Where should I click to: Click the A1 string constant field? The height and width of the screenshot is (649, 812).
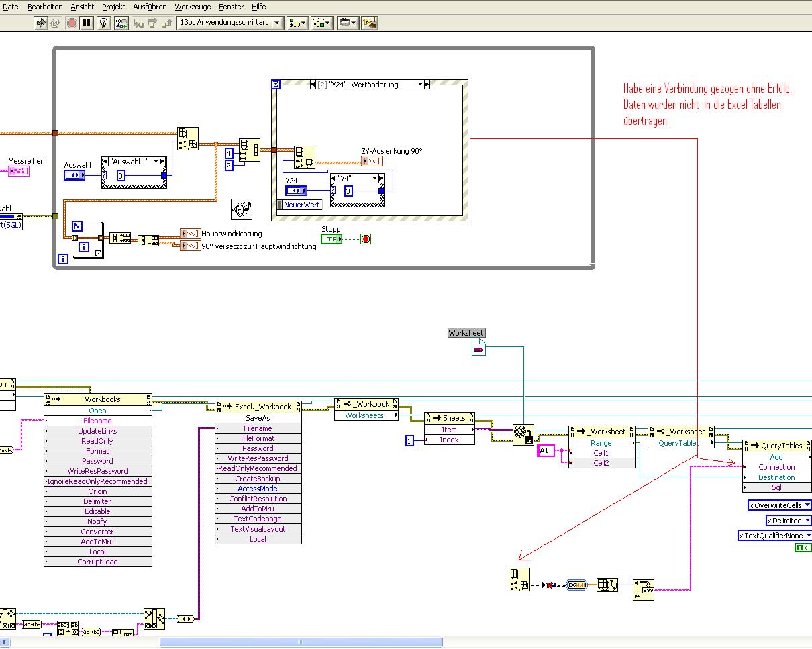pyautogui.click(x=546, y=451)
